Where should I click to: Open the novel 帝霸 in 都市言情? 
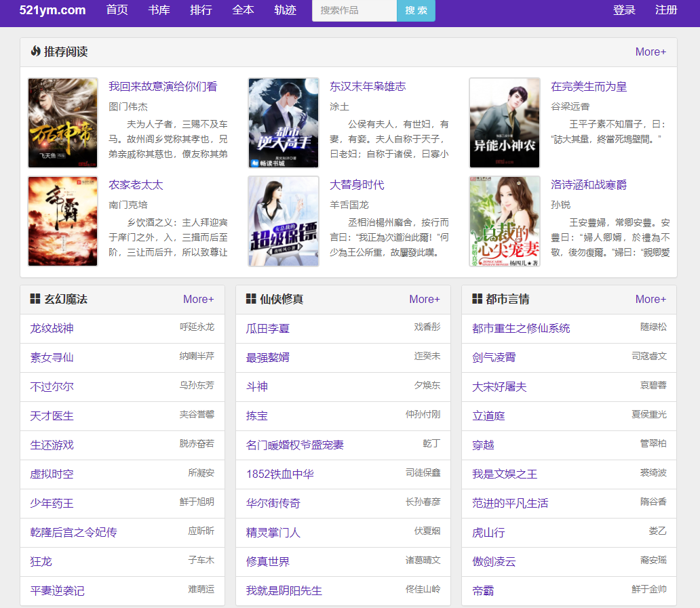tap(483, 590)
